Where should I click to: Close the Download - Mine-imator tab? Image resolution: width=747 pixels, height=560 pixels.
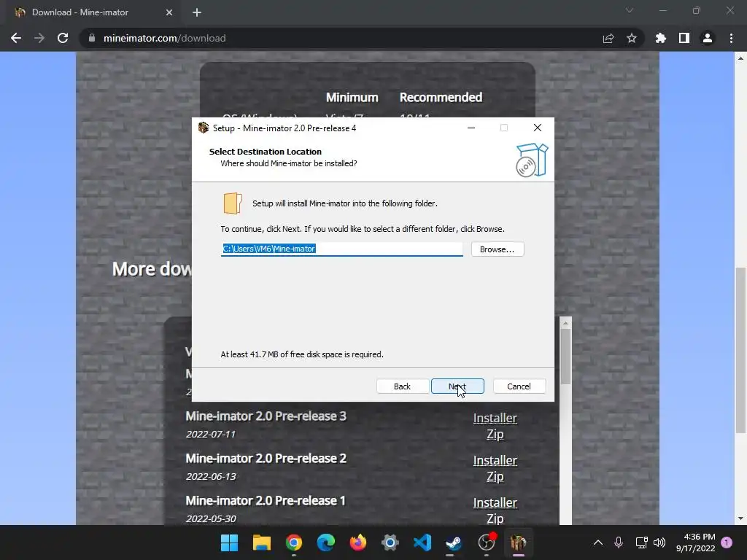pyautogui.click(x=169, y=12)
